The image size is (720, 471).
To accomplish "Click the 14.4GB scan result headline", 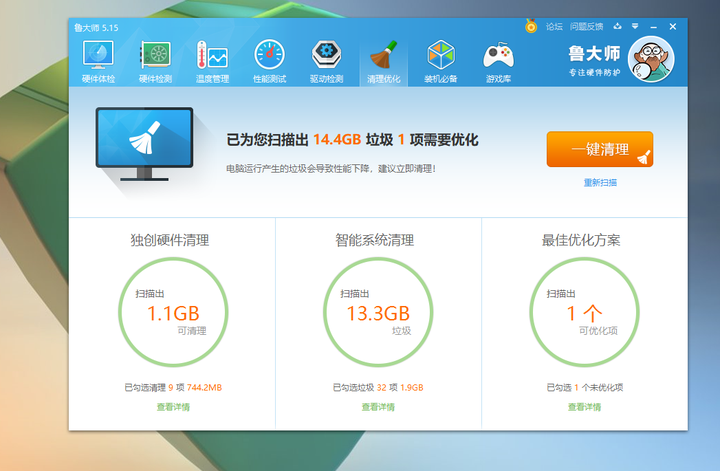I will point(352,140).
